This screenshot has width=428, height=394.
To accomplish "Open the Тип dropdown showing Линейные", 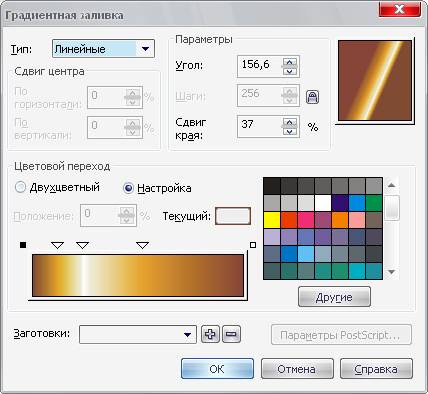I will (x=103, y=49).
